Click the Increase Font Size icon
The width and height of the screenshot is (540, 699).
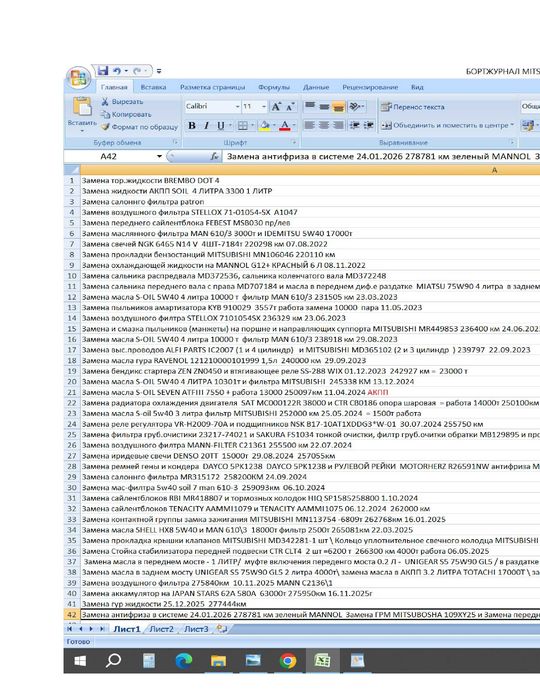276,107
